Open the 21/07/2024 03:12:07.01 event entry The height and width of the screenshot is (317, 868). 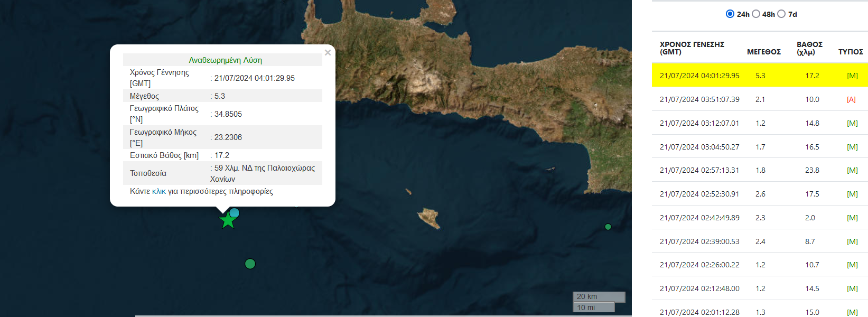[x=699, y=123]
